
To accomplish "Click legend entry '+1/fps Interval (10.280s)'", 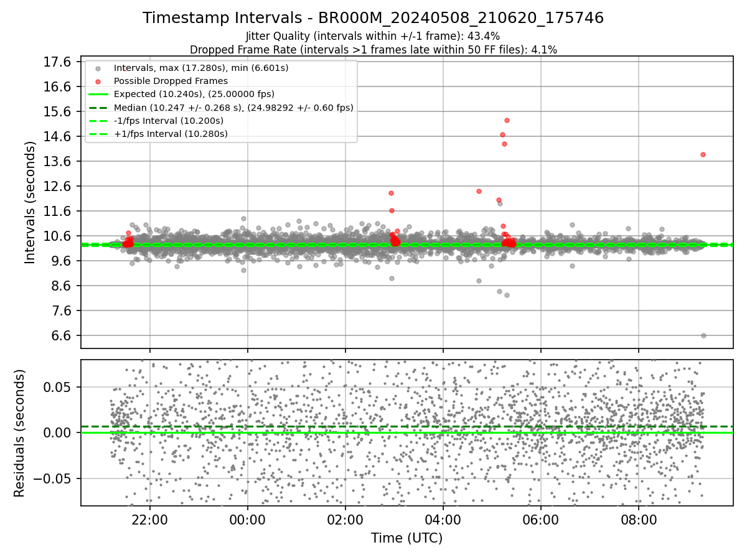I will pyautogui.click(x=171, y=134).
